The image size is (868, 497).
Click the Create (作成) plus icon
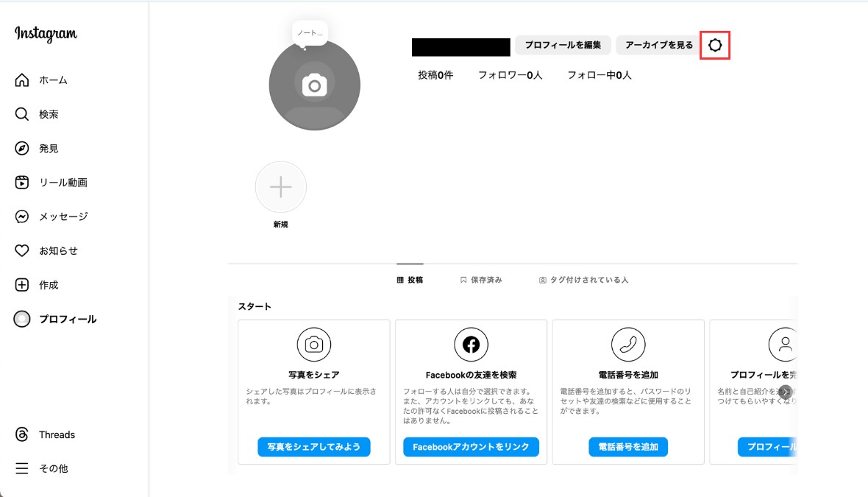(23, 285)
